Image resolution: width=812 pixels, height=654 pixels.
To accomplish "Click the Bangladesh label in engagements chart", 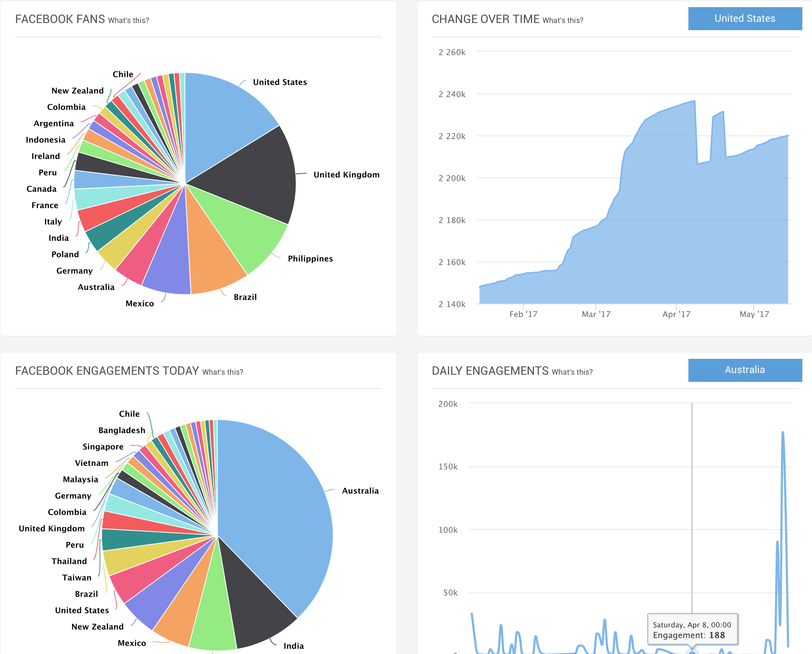I will (122, 430).
